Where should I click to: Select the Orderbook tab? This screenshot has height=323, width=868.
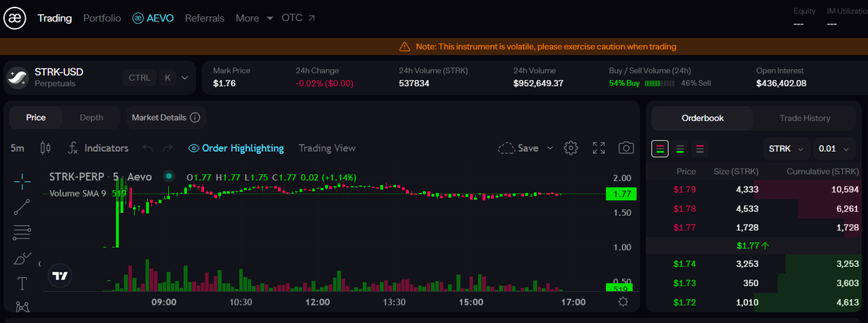click(703, 118)
